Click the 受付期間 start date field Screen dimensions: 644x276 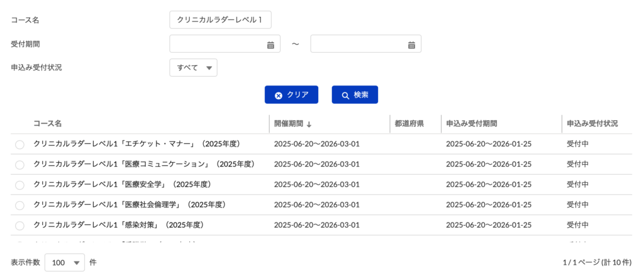(x=217, y=44)
